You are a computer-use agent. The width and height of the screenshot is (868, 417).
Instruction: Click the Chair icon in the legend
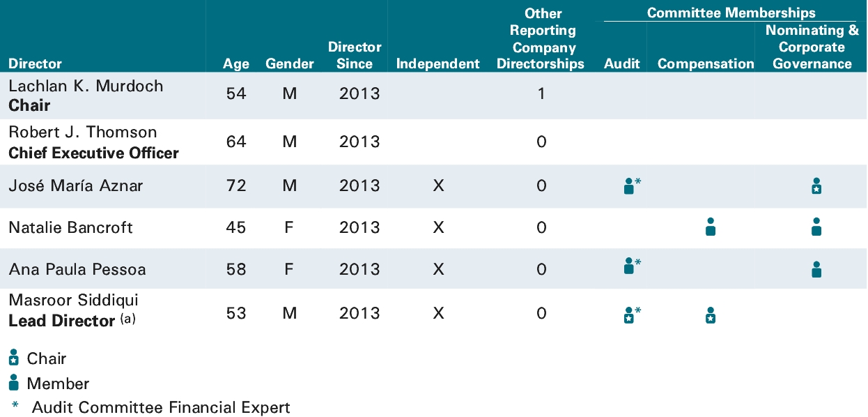[13, 358]
